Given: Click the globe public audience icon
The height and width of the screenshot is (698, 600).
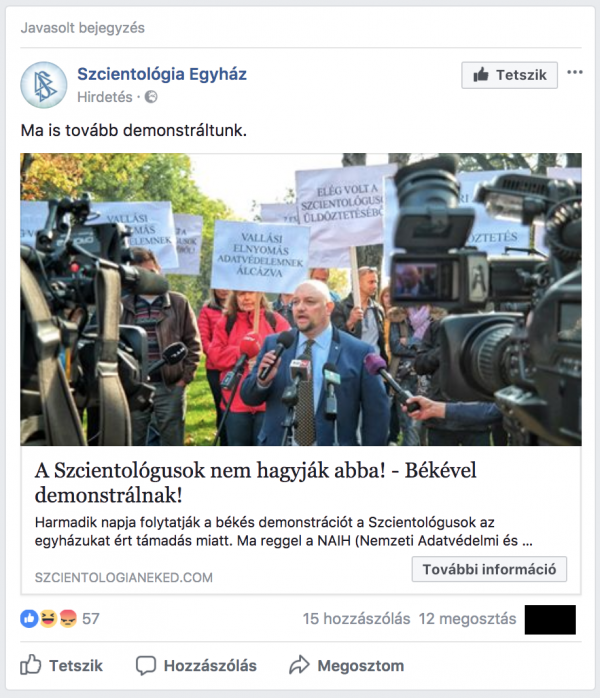Looking at the screenshot, I should click(x=151, y=97).
